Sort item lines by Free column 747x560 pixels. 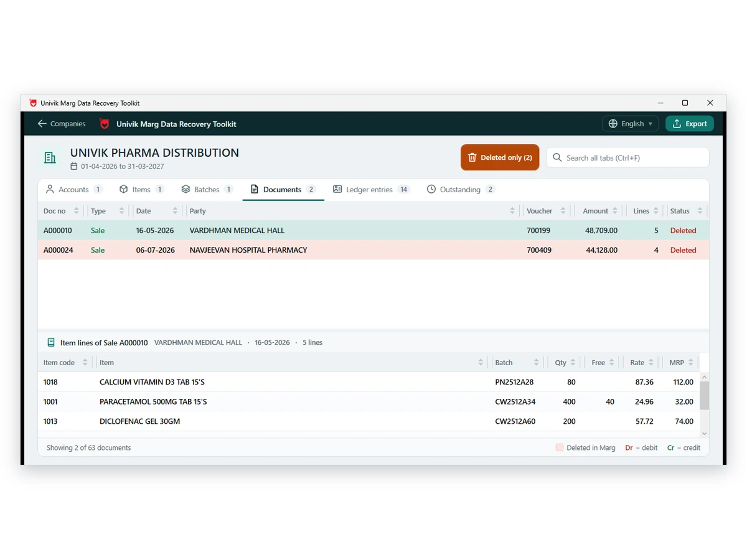point(603,363)
